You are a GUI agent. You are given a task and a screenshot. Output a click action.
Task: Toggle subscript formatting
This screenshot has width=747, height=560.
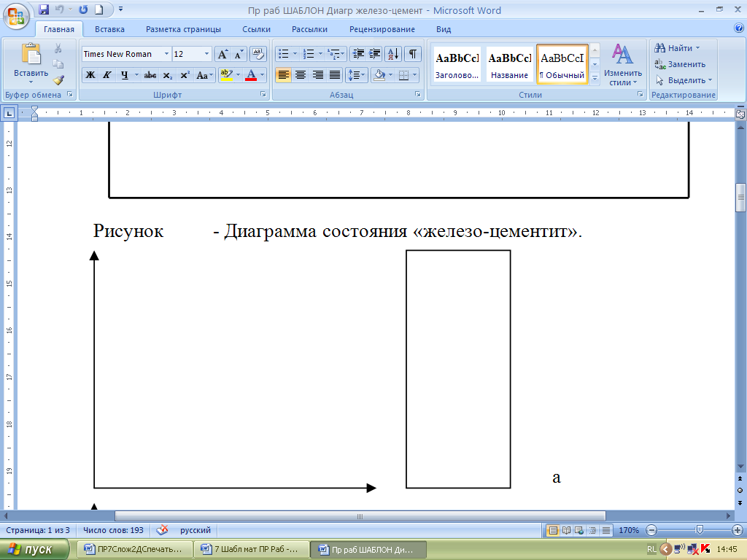click(167, 75)
